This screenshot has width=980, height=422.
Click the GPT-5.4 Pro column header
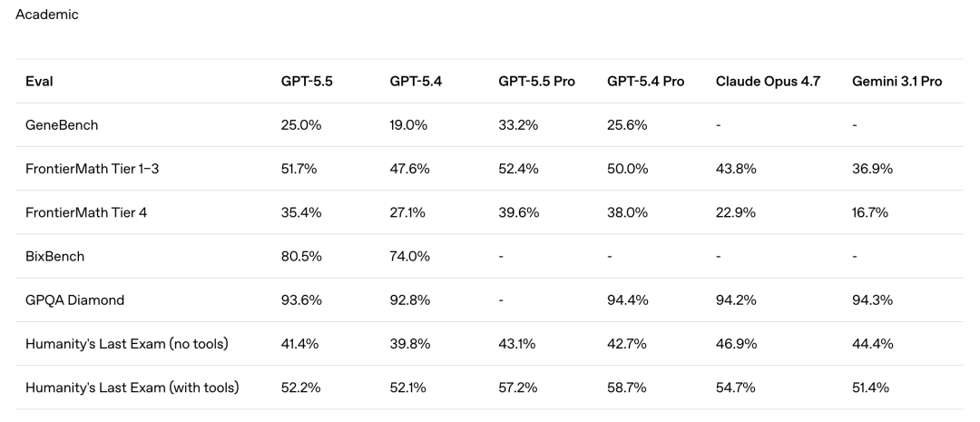[645, 82]
